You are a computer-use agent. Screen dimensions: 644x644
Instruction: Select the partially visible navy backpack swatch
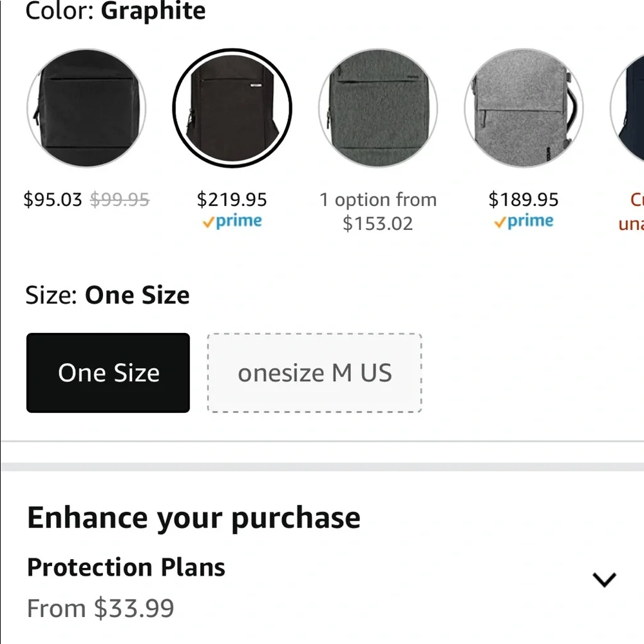pyautogui.click(x=630, y=108)
